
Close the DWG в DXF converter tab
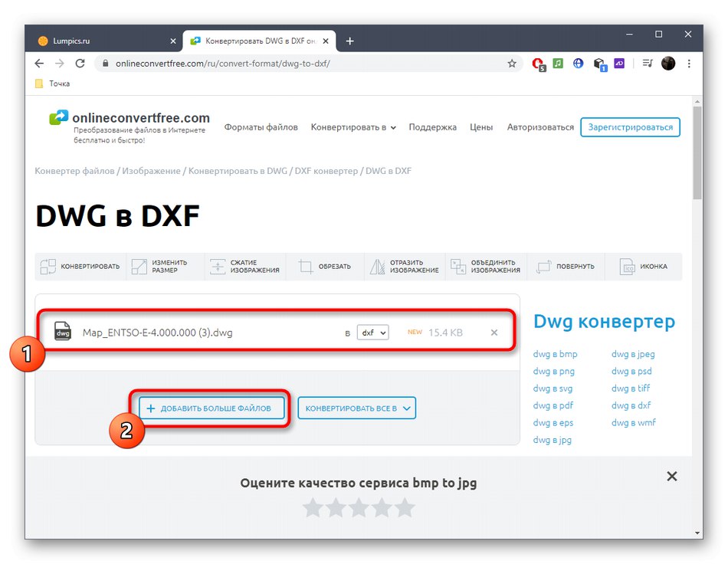(x=326, y=41)
